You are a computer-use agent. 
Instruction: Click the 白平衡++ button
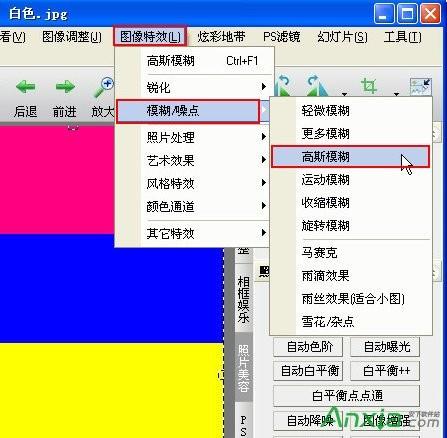click(385, 371)
